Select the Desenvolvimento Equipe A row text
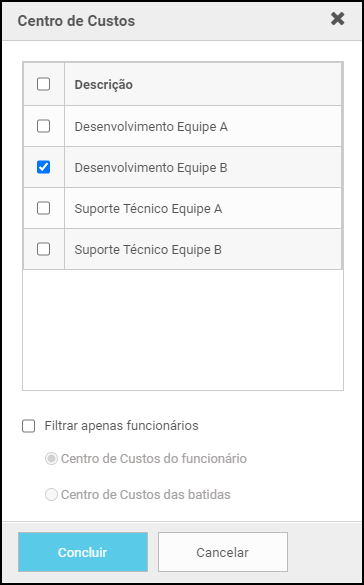The image size is (364, 585). point(151,127)
